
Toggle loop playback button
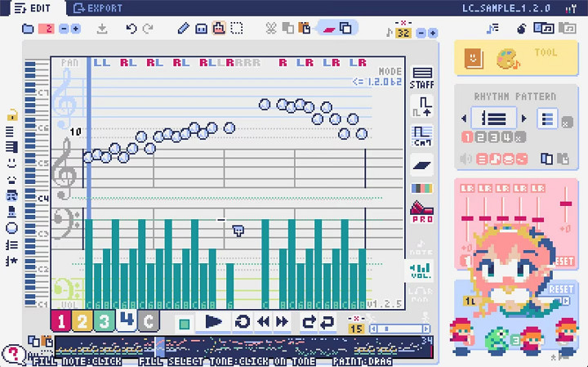click(242, 322)
